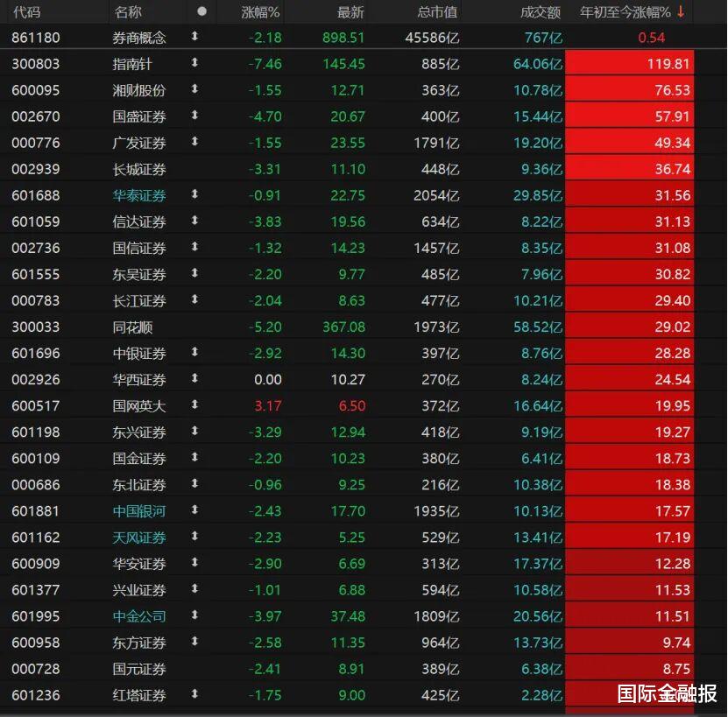Select the 券商概念 index name
This screenshot has width=728, height=717.
pos(138,38)
